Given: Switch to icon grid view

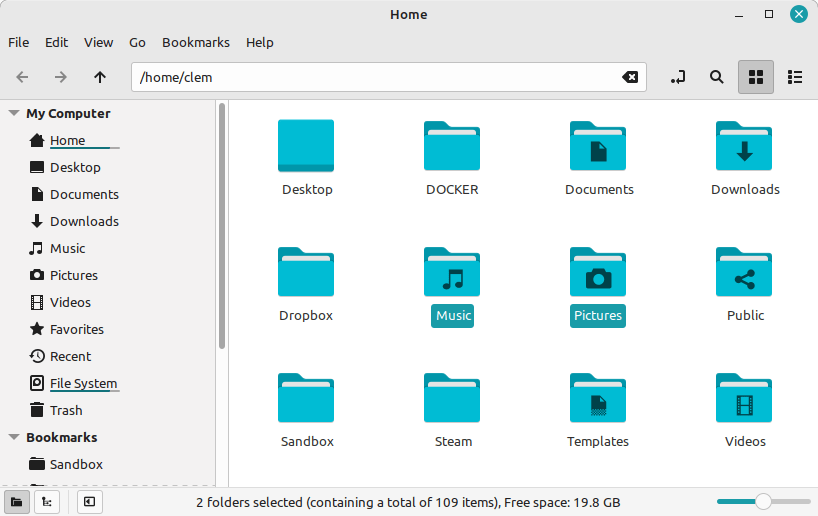Looking at the screenshot, I should (x=755, y=77).
